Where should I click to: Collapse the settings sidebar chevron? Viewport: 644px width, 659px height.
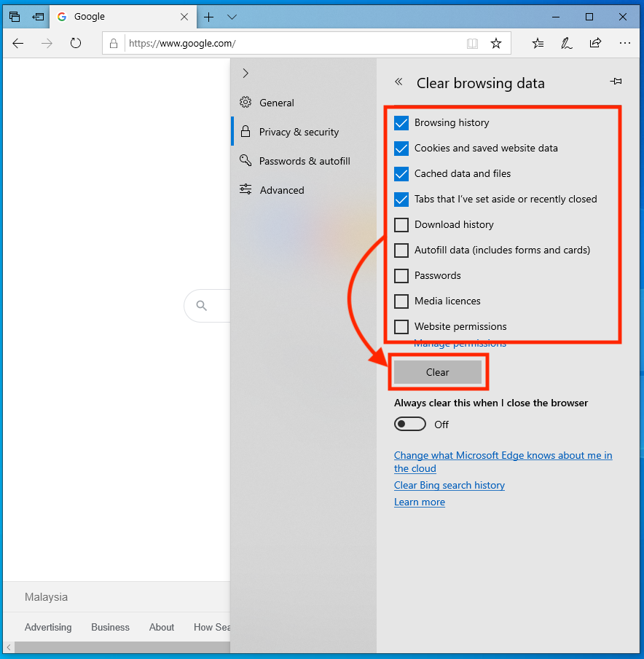click(246, 74)
